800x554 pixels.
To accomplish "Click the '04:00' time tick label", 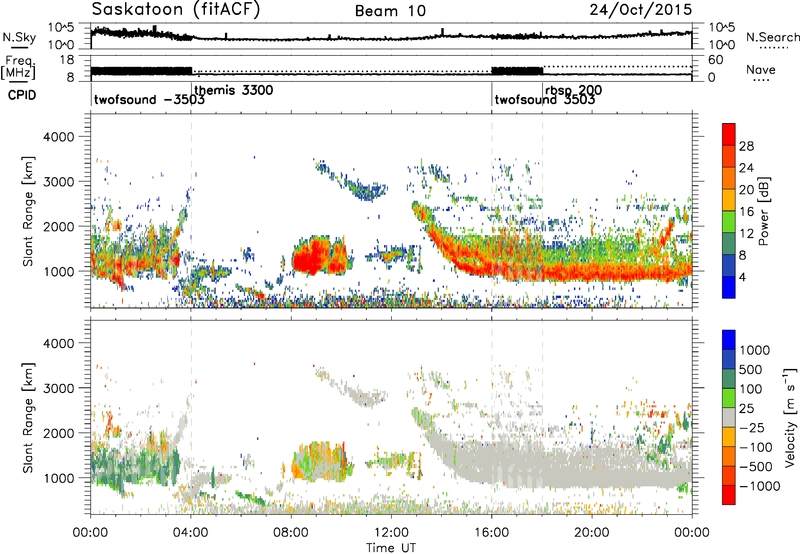I will [191, 533].
